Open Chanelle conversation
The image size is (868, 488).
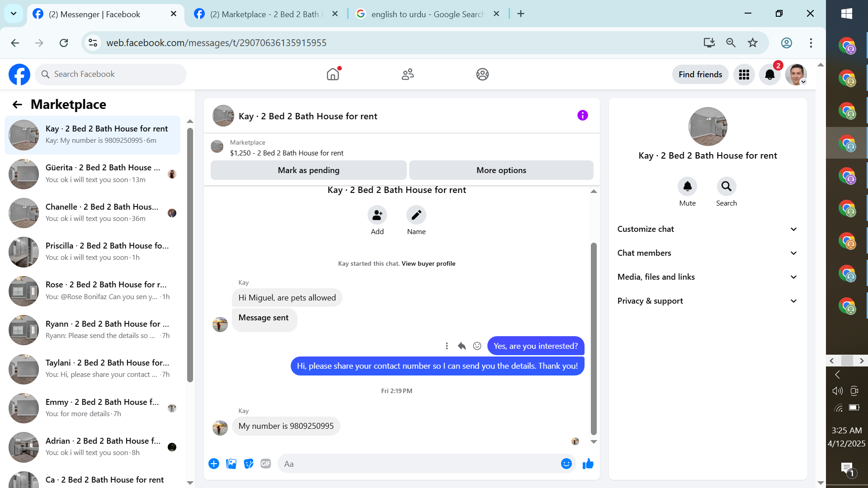tap(93, 213)
